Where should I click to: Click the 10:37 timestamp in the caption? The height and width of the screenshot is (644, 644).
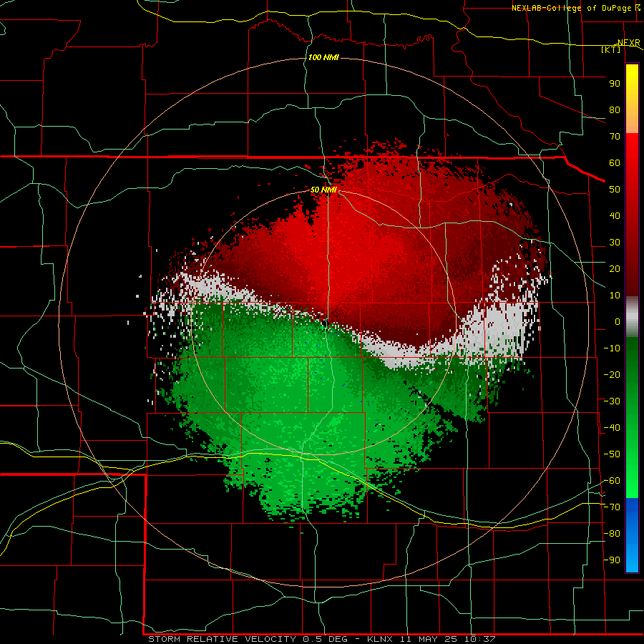point(479,639)
